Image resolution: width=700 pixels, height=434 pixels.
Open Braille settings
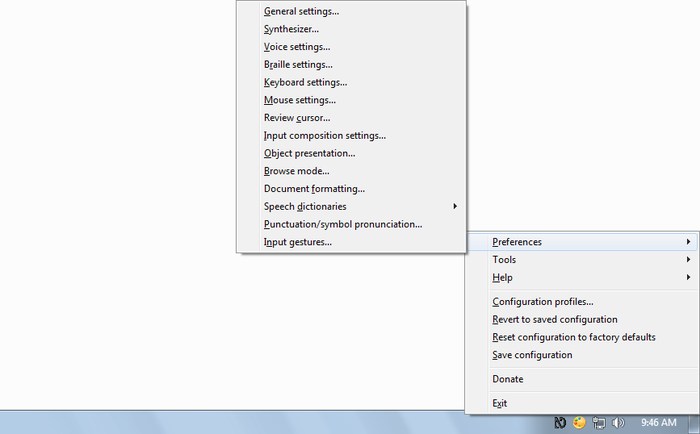tap(298, 65)
